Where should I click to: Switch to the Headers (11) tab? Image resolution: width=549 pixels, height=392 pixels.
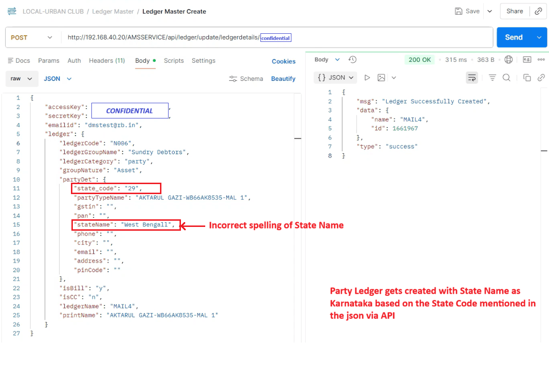[107, 60]
